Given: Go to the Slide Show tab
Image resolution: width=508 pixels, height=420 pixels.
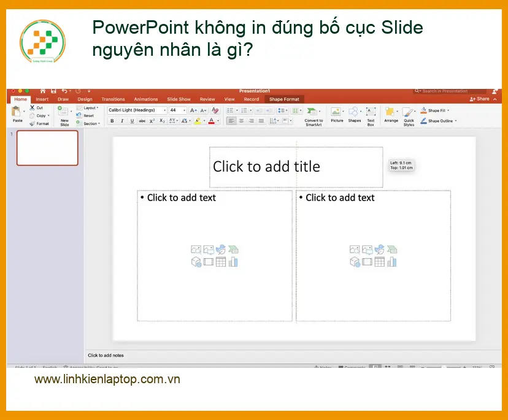Looking at the screenshot, I should (x=179, y=99).
